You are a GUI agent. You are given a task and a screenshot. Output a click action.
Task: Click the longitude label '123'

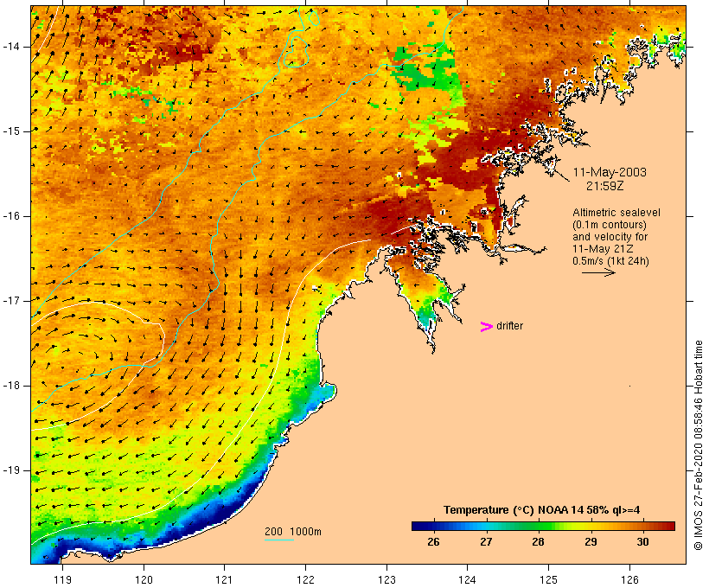click(x=386, y=579)
